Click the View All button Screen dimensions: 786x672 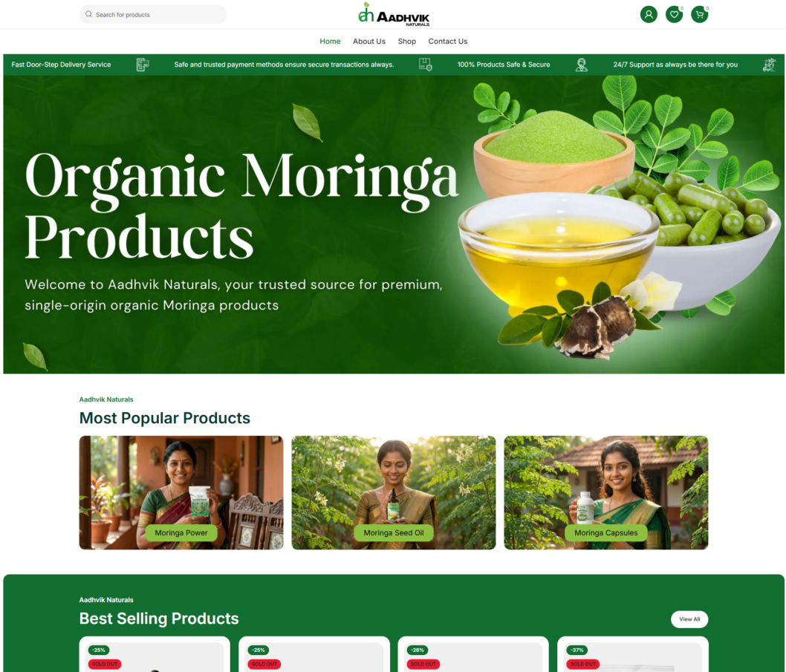tap(689, 619)
